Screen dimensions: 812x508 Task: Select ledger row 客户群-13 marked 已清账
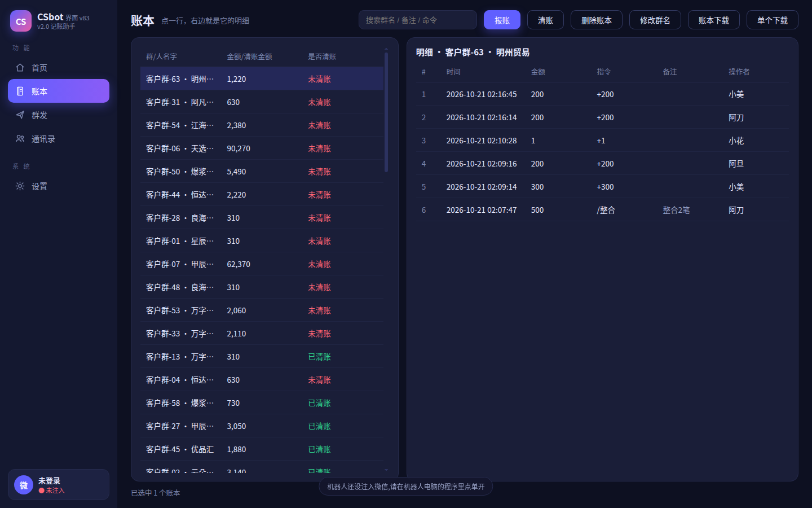pyautogui.click(x=262, y=357)
